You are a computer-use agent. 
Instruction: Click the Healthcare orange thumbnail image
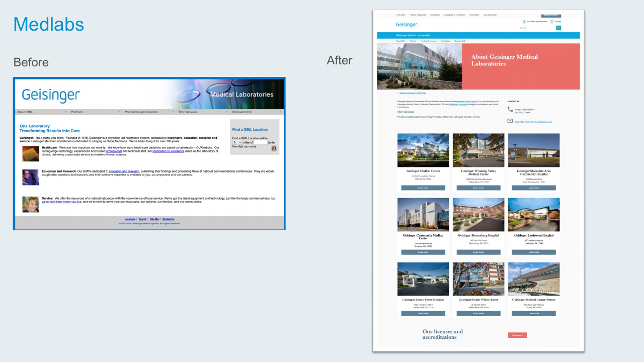pyautogui.click(x=31, y=153)
